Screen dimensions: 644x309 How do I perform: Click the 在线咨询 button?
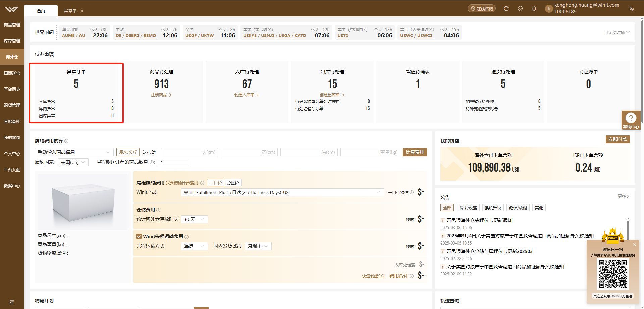click(482, 9)
